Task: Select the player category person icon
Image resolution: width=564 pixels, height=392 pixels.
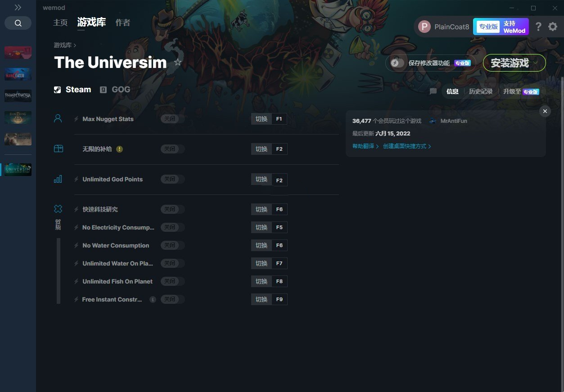Action: 58,119
